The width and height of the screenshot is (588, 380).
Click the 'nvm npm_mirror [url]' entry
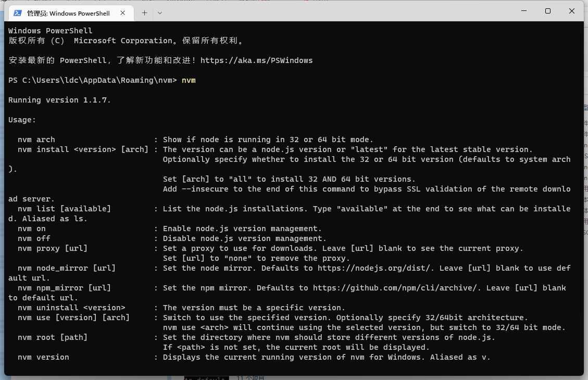click(x=64, y=288)
